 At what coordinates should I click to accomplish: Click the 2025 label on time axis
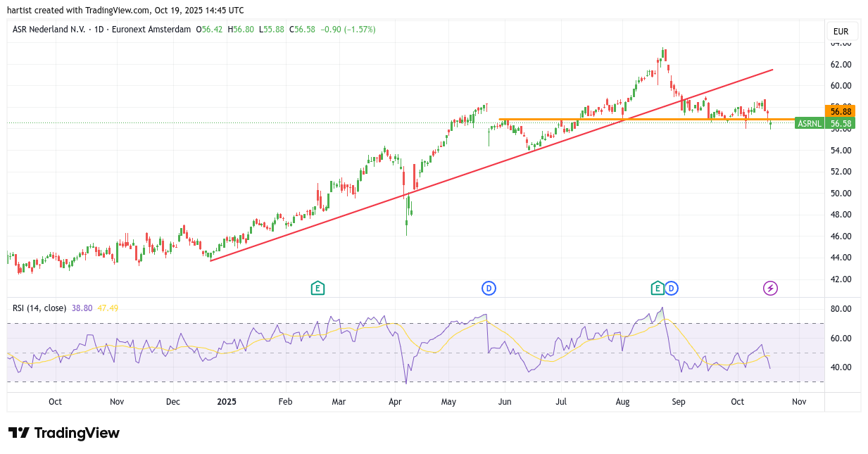tap(227, 402)
